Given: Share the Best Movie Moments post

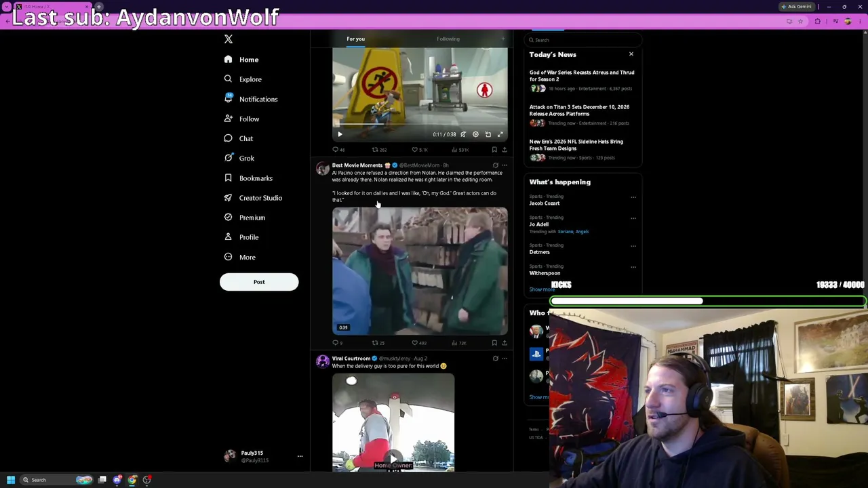Looking at the screenshot, I should (x=504, y=343).
